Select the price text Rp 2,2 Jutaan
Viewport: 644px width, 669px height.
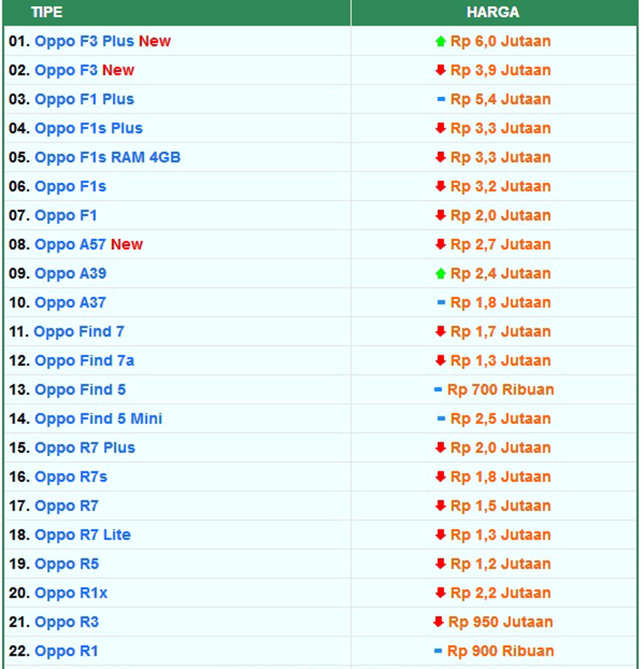point(501,593)
